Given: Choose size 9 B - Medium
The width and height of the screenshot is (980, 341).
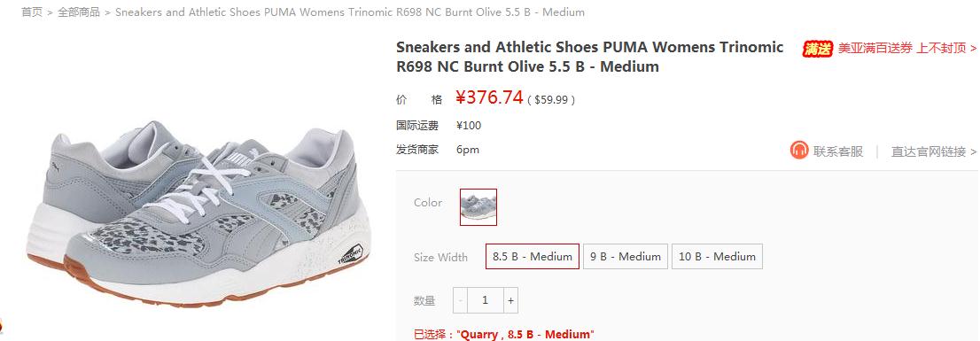Looking at the screenshot, I should pos(626,257).
